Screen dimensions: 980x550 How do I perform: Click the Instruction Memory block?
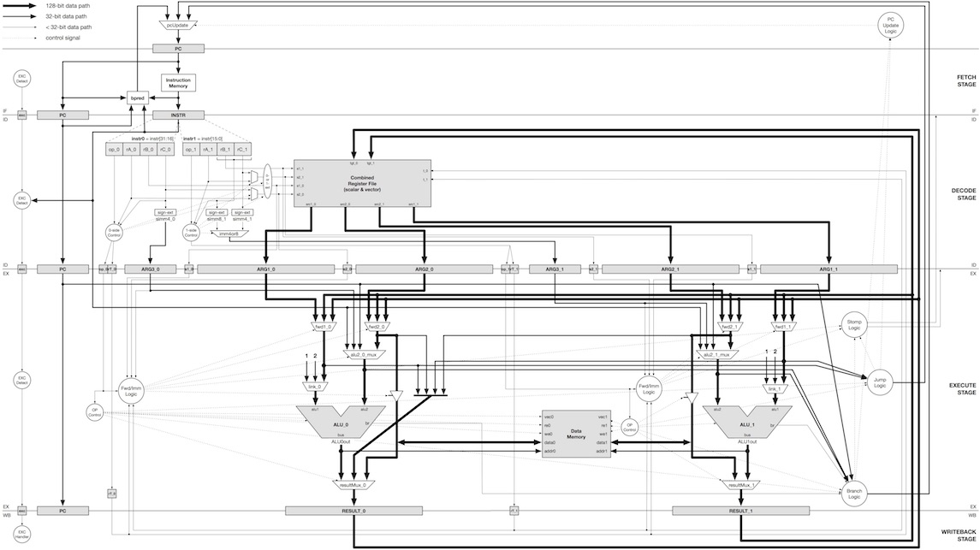(177, 82)
